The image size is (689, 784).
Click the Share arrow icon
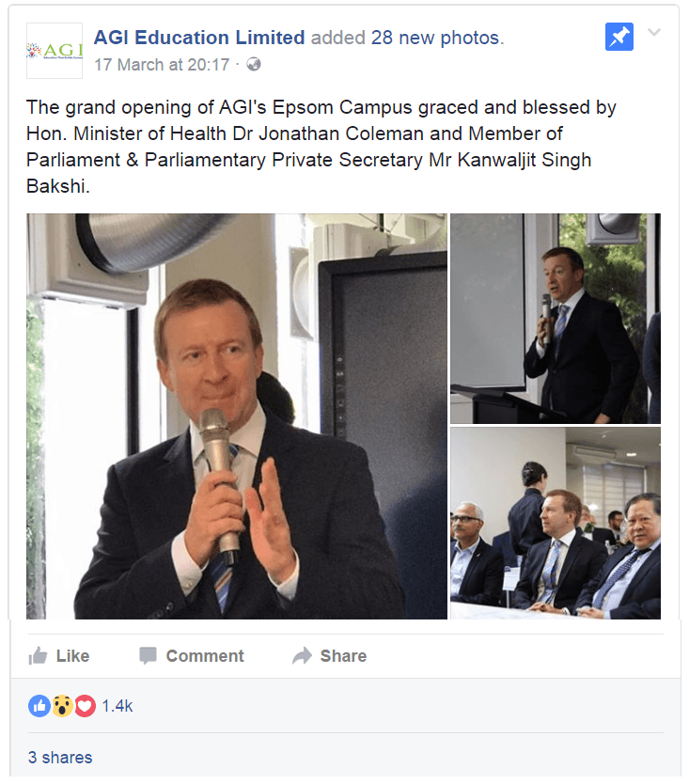point(302,655)
